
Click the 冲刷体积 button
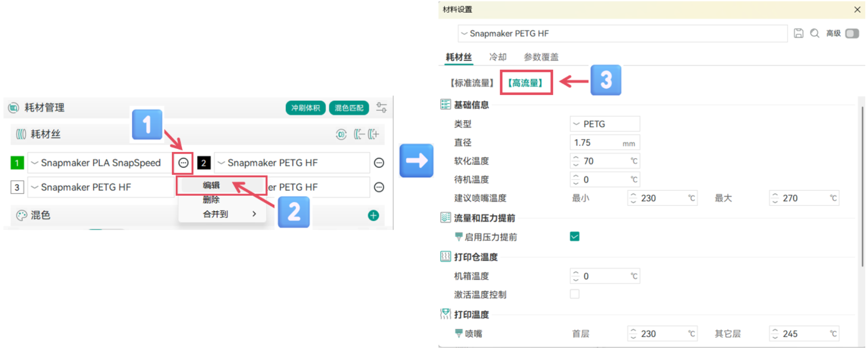tap(306, 108)
